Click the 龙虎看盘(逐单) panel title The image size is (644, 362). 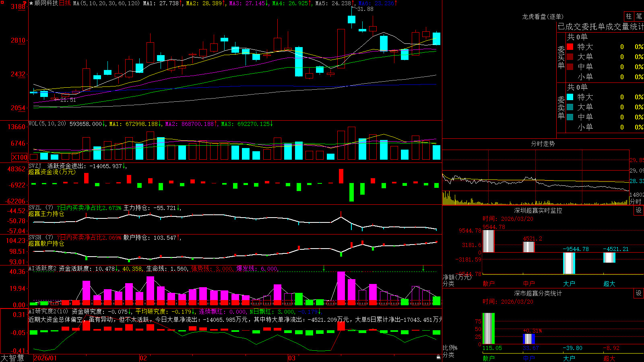click(543, 16)
